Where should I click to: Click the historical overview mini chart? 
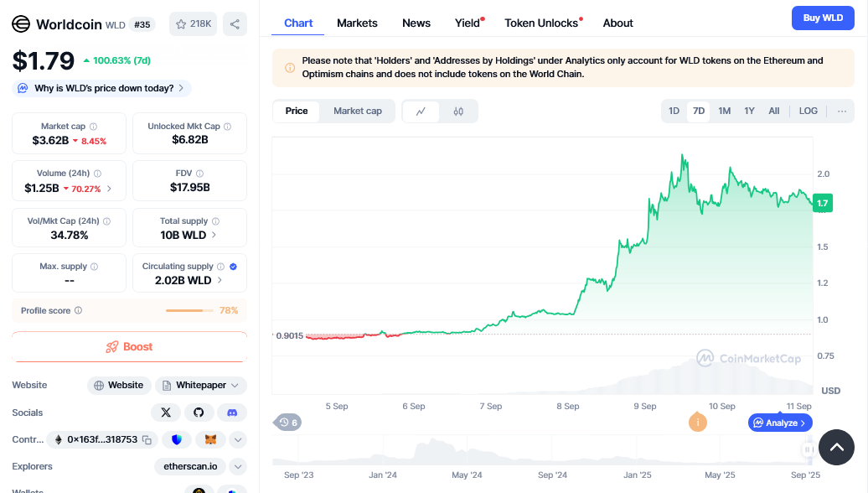pos(543,450)
